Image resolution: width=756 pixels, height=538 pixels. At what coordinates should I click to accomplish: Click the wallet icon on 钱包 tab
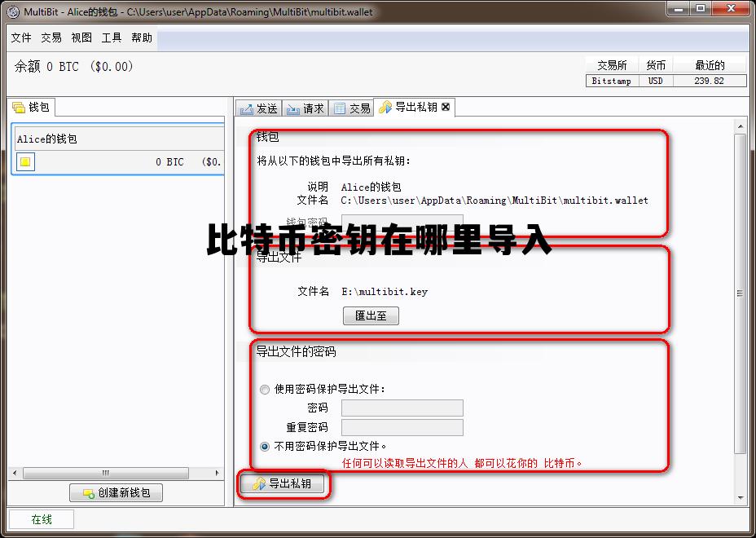20,107
